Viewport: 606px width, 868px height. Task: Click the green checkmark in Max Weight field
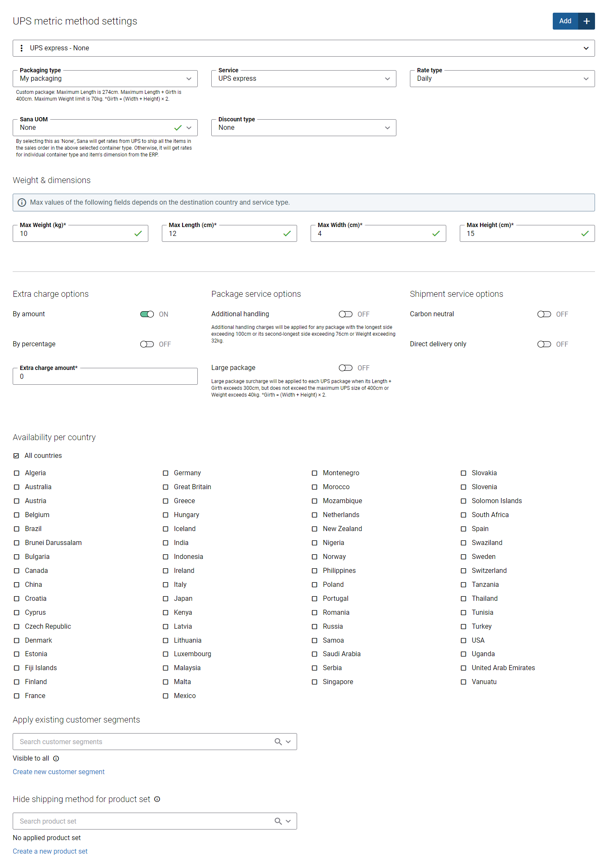138,233
